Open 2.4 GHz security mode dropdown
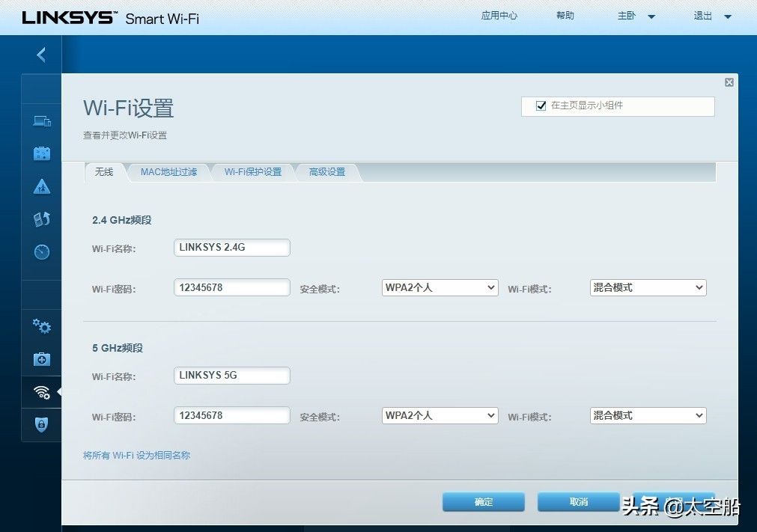This screenshot has height=532, width=757. click(440, 287)
